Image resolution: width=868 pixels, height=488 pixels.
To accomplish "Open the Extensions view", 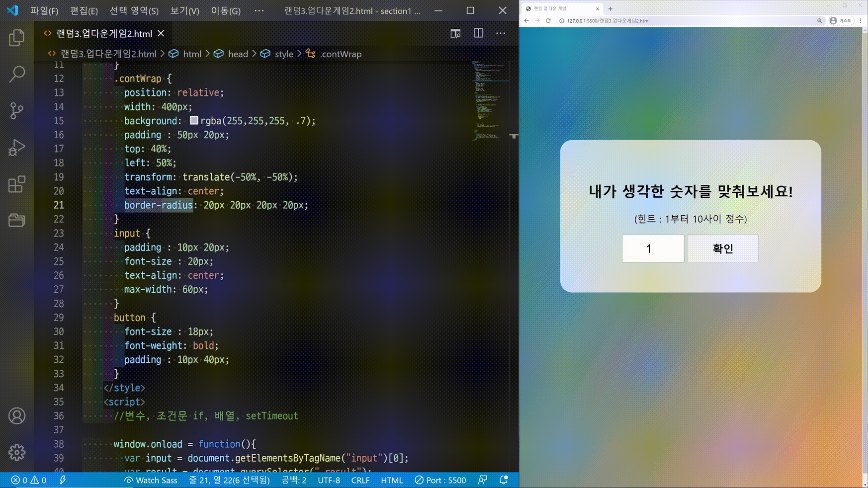I will point(16,184).
